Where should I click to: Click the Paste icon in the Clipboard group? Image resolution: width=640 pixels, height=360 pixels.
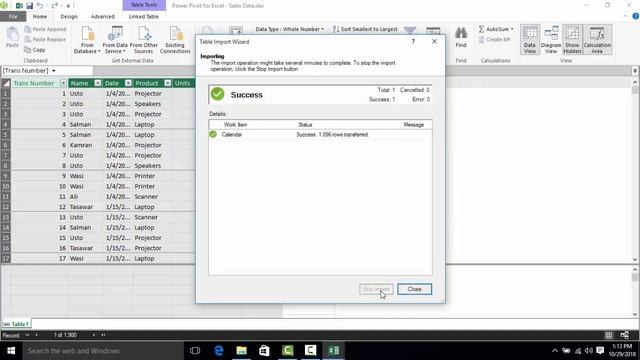pyautogui.click(x=12, y=38)
